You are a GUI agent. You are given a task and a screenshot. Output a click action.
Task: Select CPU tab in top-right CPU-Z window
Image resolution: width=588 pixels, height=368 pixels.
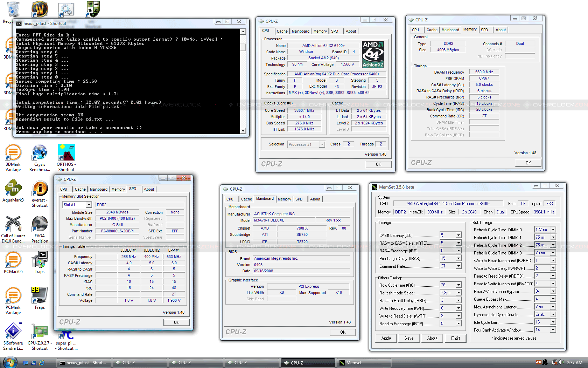pos(415,30)
